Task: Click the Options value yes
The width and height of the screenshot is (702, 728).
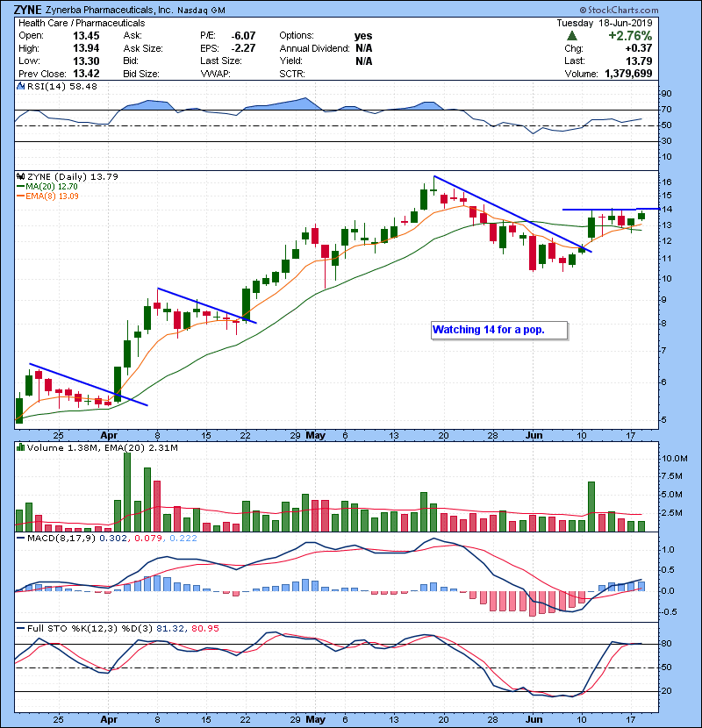Action: 363,36
